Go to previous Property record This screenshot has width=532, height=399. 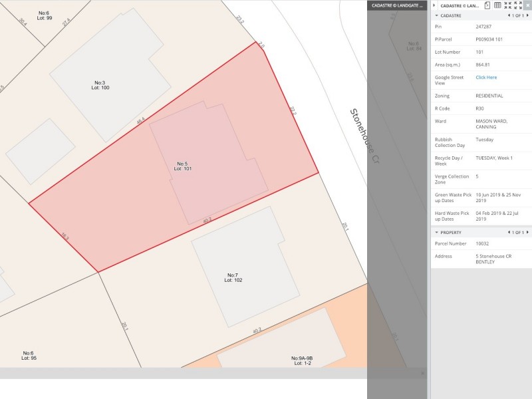click(x=509, y=233)
